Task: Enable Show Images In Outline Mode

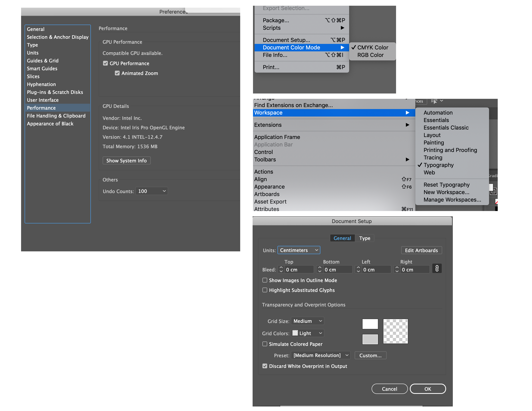Action: [x=265, y=280]
